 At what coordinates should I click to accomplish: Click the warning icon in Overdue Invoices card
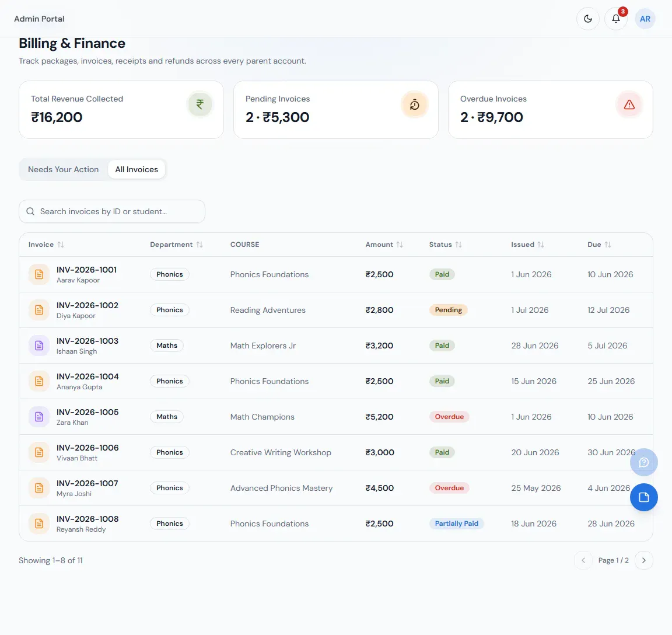[x=629, y=104]
